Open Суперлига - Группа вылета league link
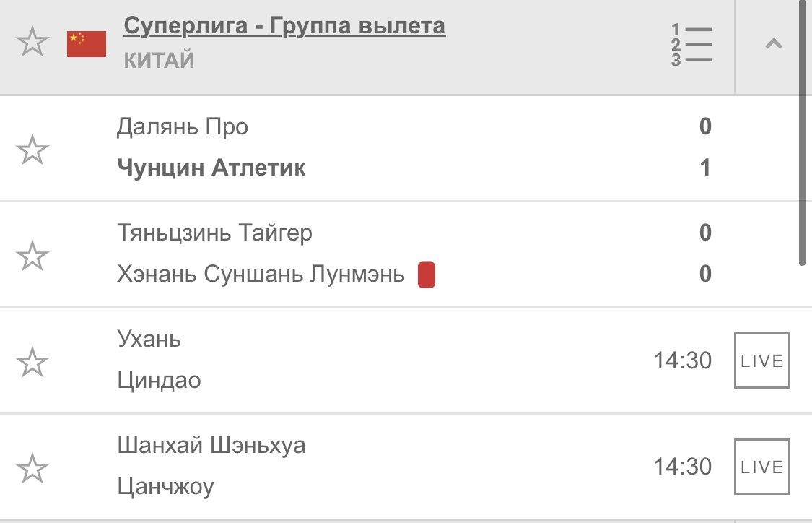The width and height of the screenshot is (812, 523). pos(284,26)
